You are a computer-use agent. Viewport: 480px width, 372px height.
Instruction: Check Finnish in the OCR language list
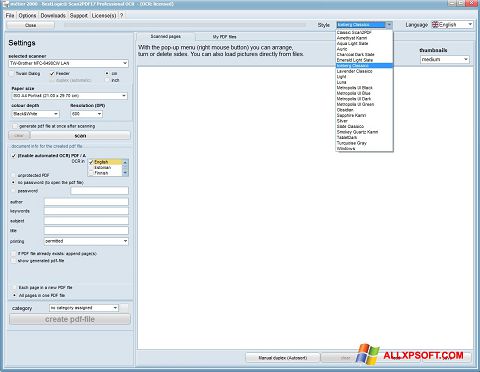[91, 173]
